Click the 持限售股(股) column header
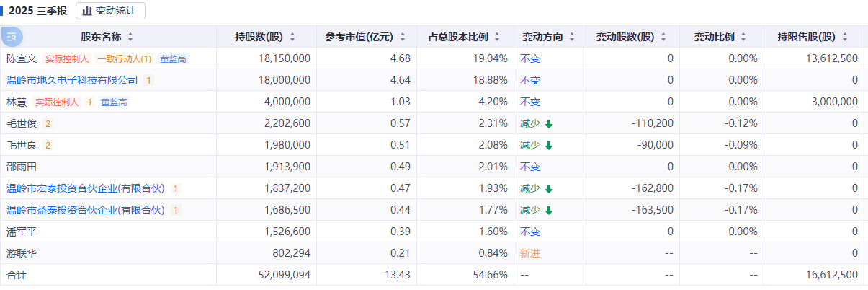Image resolution: width=868 pixels, height=290 pixels. point(806,37)
